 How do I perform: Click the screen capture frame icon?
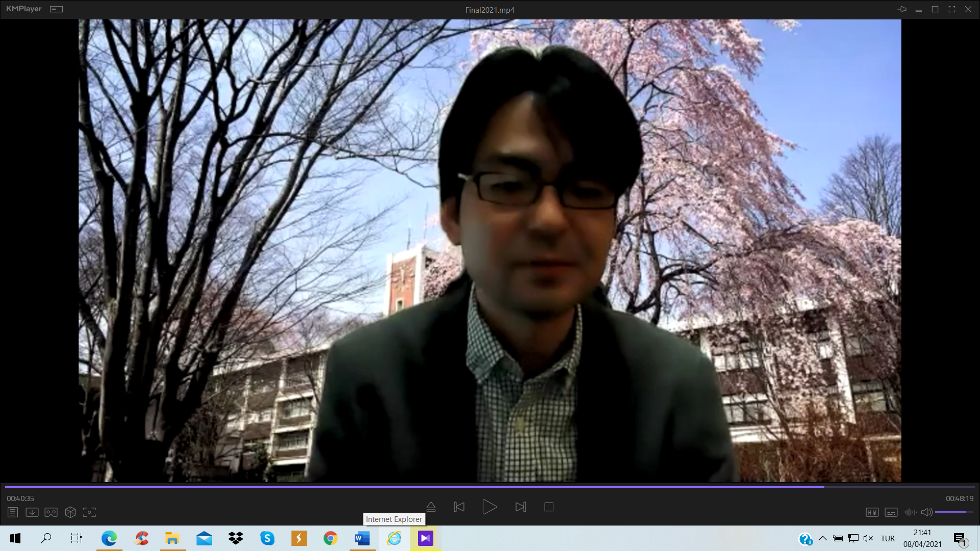89,512
